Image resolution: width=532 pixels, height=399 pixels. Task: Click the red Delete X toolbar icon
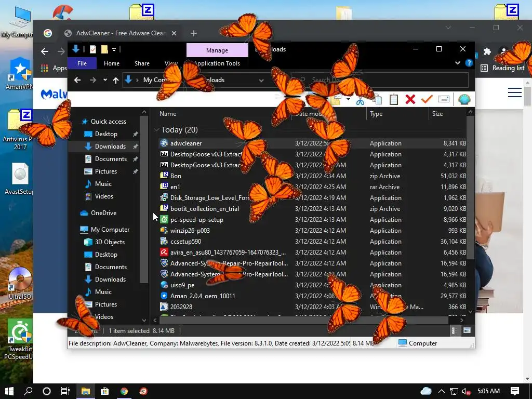click(x=410, y=99)
